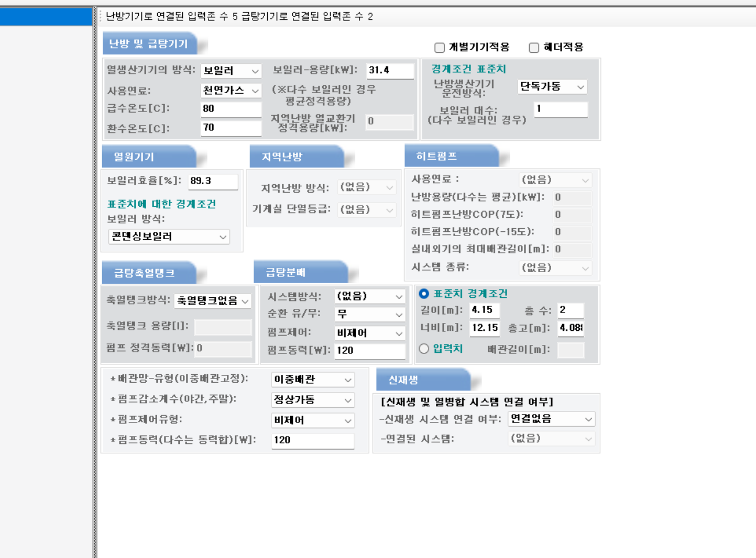Expand the 축열탱크방식 dropdown
The image size is (756, 558).
(212, 301)
